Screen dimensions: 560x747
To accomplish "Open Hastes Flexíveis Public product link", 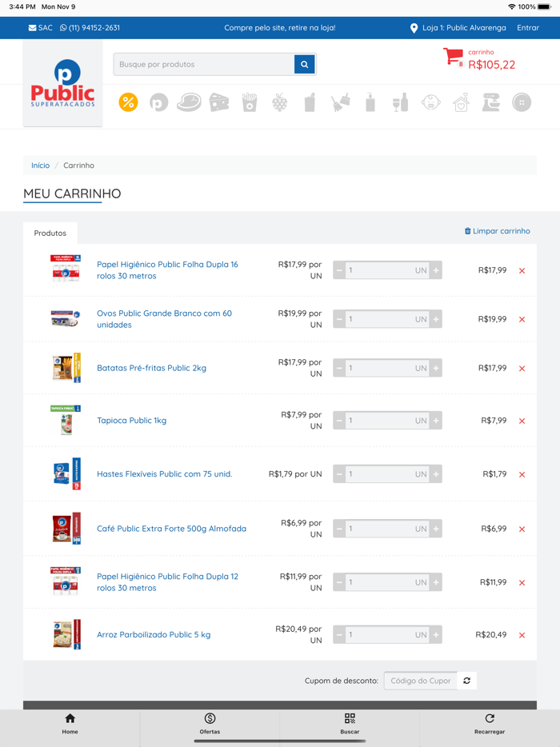I will point(165,474).
